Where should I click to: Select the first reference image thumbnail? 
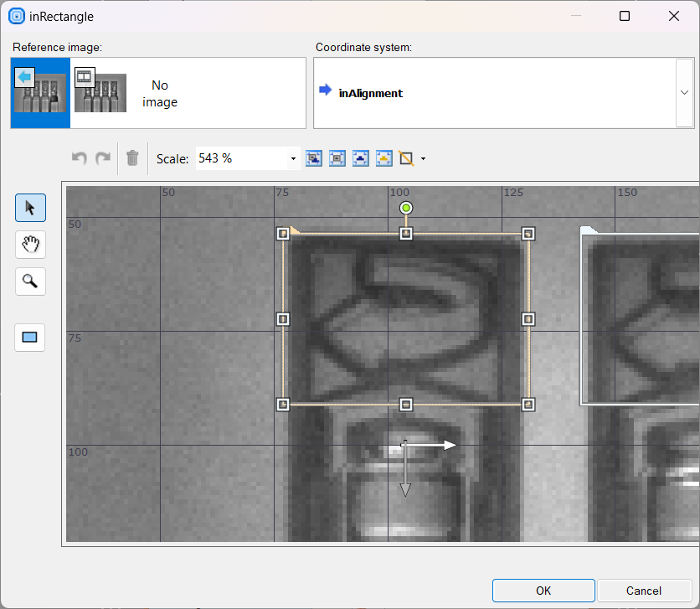(x=40, y=93)
